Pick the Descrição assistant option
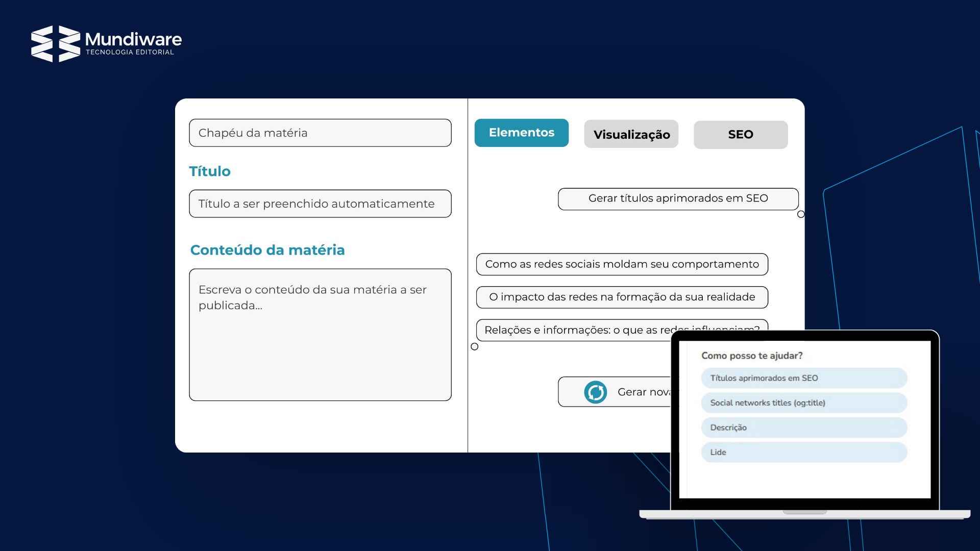Screen dimensions: 980x551 (x=804, y=428)
